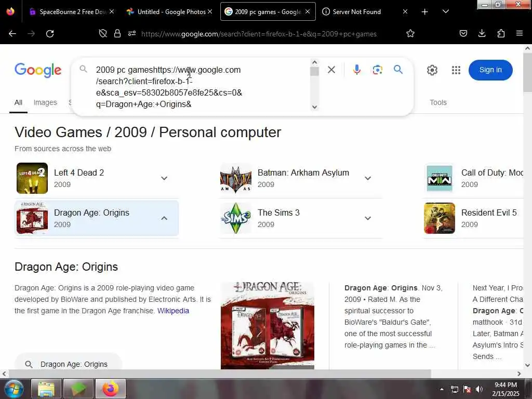The width and height of the screenshot is (532, 399).
Task: Show hidden system tray icons
Action: 442,389
